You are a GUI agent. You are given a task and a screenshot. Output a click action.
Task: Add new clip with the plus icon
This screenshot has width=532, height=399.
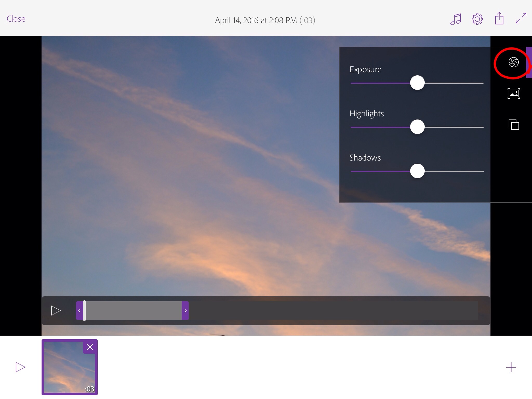511,367
